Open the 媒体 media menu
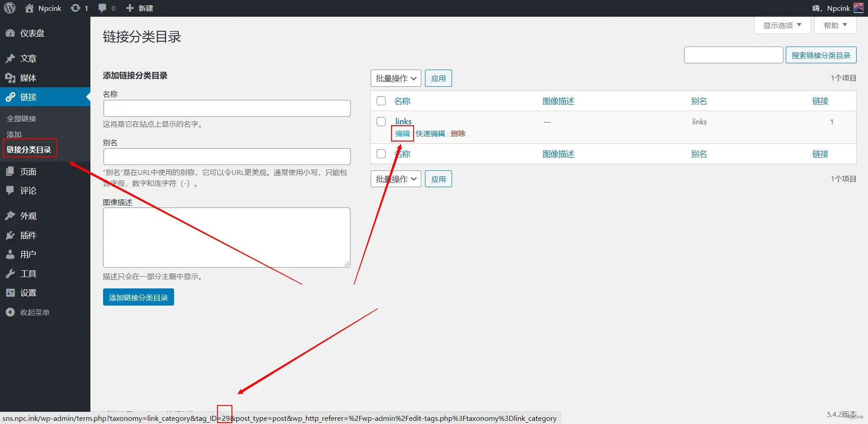 point(28,78)
